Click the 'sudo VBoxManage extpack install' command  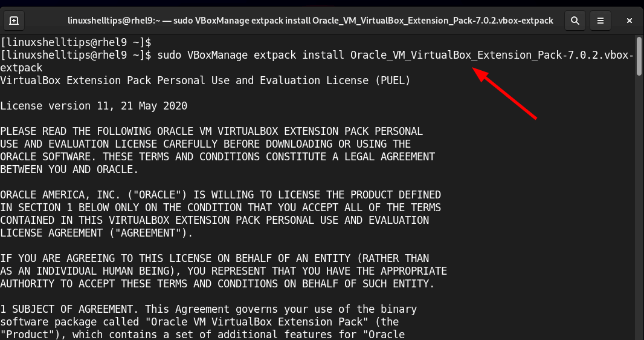tap(251, 55)
